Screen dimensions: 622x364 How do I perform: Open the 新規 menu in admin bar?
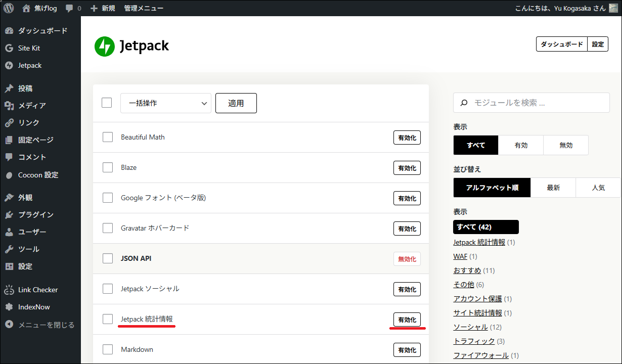103,8
